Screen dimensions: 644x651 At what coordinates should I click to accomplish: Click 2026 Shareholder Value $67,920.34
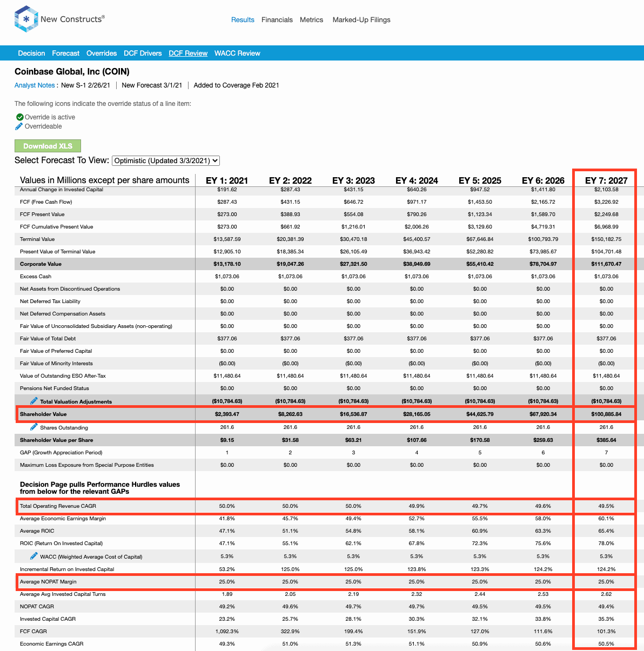(x=543, y=414)
